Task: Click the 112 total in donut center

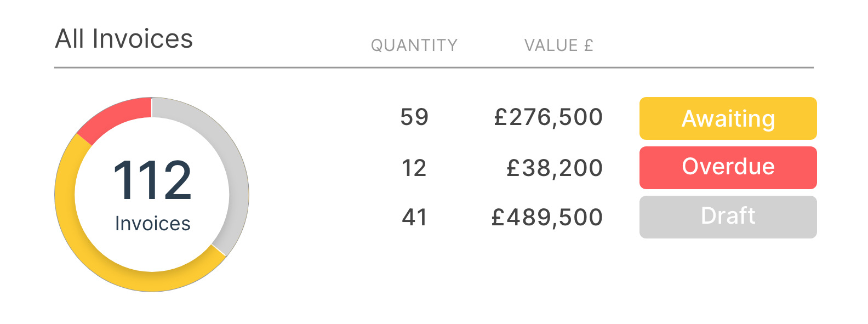Action: coord(152,180)
